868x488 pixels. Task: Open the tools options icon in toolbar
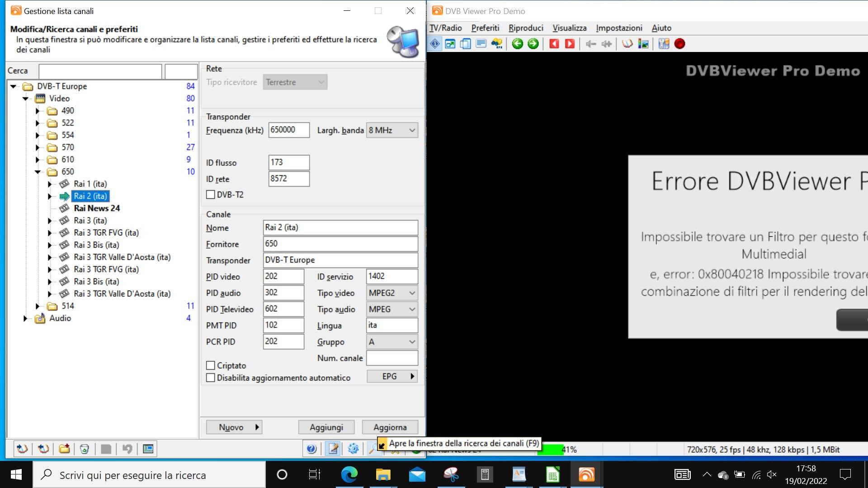[x=664, y=44]
